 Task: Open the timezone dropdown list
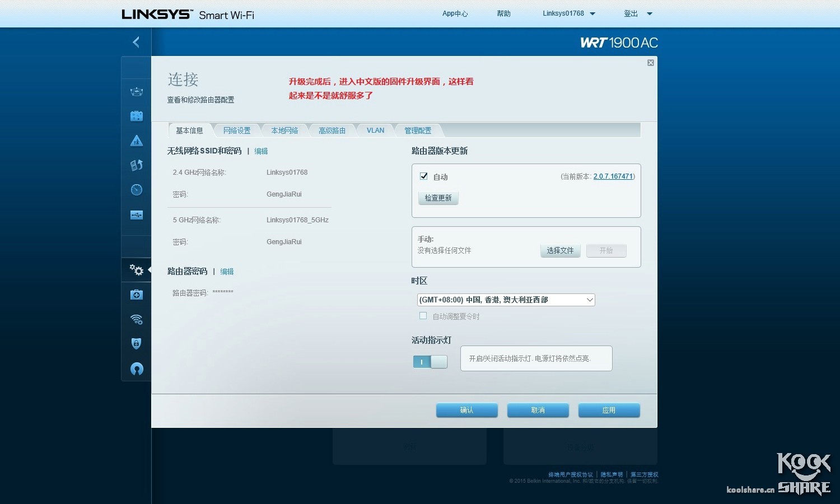point(589,300)
